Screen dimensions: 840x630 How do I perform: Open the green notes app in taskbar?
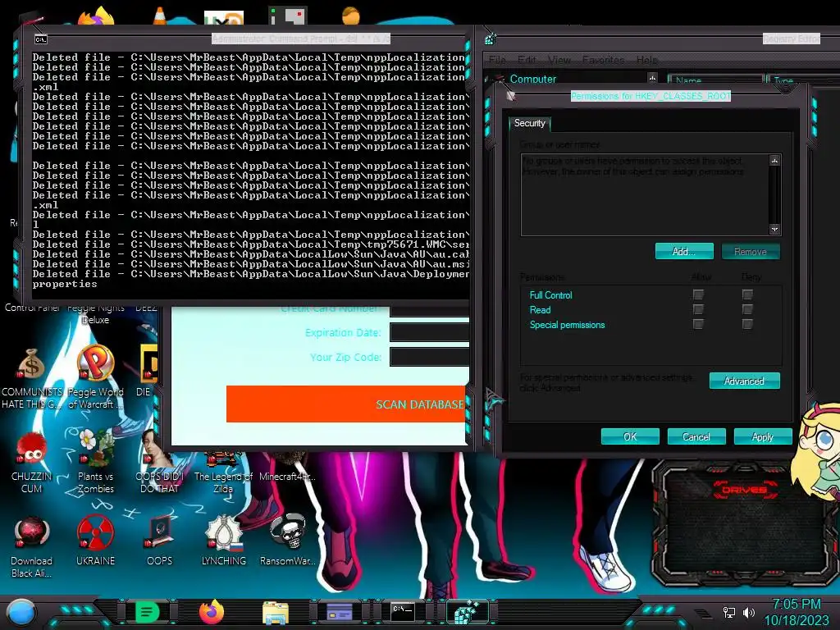click(147, 612)
